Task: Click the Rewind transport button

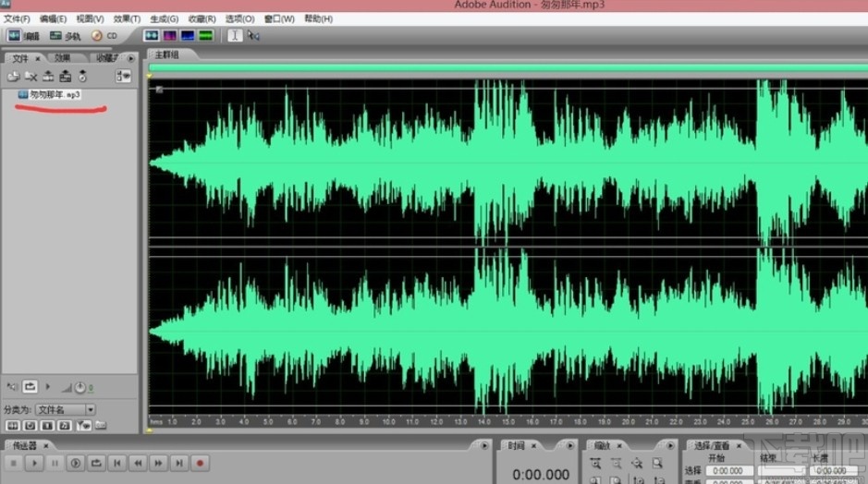Action: click(x=138, y=463)
